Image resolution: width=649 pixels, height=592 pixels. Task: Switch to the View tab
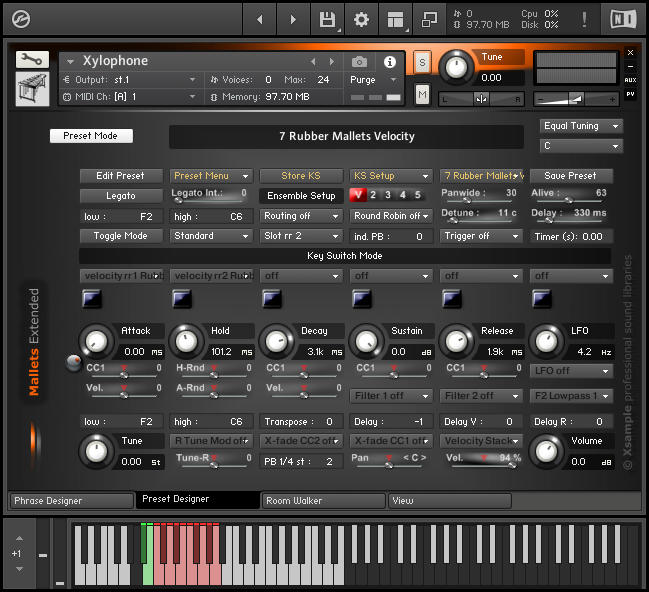[x=449, y=501]
